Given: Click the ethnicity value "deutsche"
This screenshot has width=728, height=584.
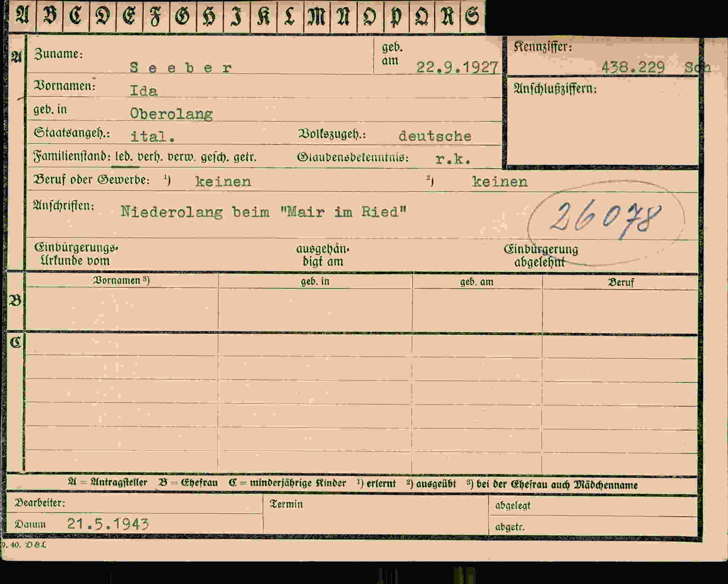Looking at the screenshot, I should coord(435,136).
